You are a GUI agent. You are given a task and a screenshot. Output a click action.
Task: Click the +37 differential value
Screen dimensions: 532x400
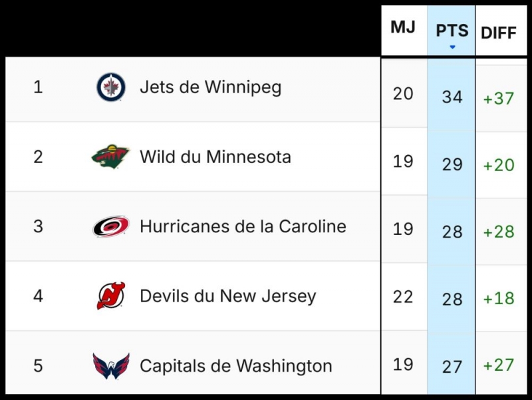[499, 96]
